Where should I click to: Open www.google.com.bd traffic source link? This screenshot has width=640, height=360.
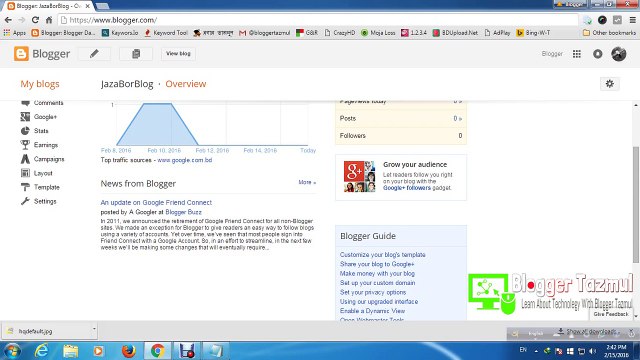[x=185, y=160]
